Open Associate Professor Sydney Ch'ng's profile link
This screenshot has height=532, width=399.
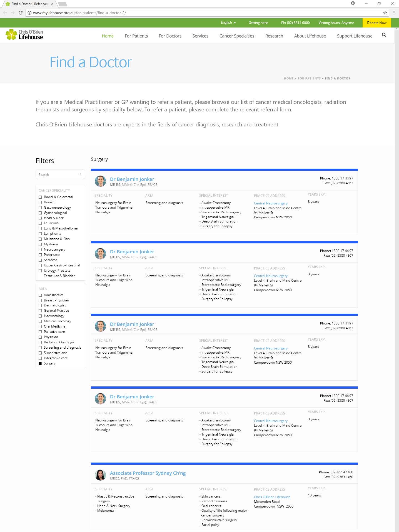point(148,473)
